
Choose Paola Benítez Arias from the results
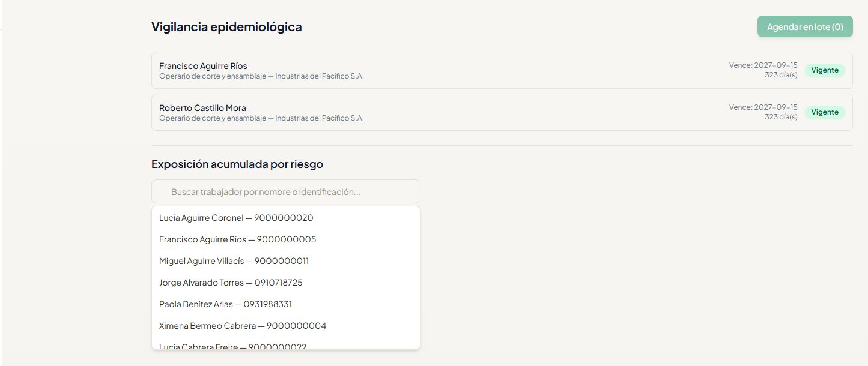pos(286,304)
